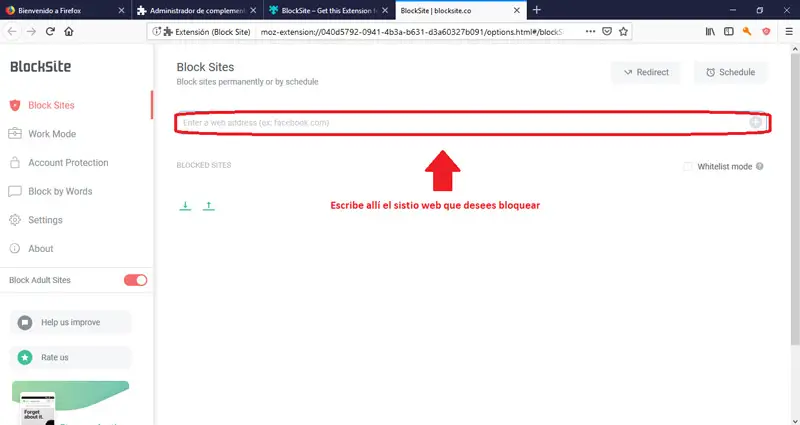Bookmark this page with star icon
The image size is (800, 425).
pyautogui.click(x=623, y=32)
